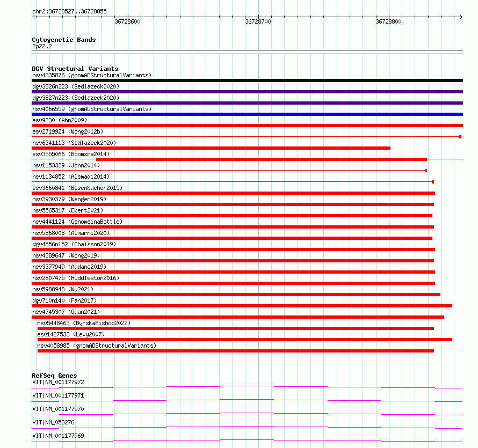Click dgv4556n152 (Chaisson2019) label

pos(74,244)
